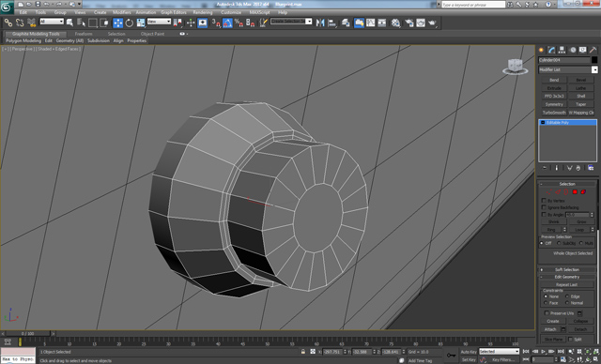This screenshot has width=601, height=364.
Task: Open the Schematic View icon
Action: click(382, 23)
